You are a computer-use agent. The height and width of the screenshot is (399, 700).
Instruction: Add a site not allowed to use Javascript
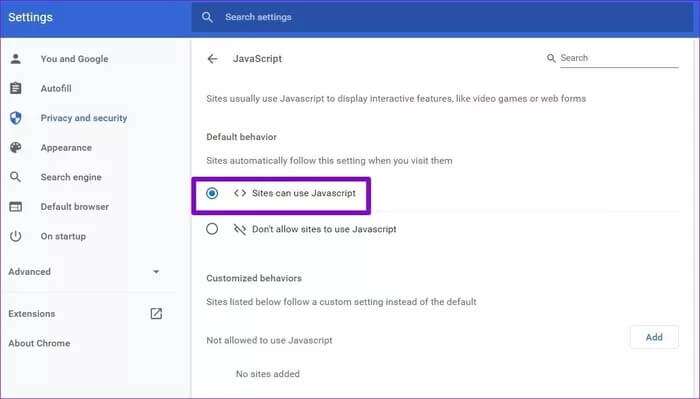tap(654, 337)
